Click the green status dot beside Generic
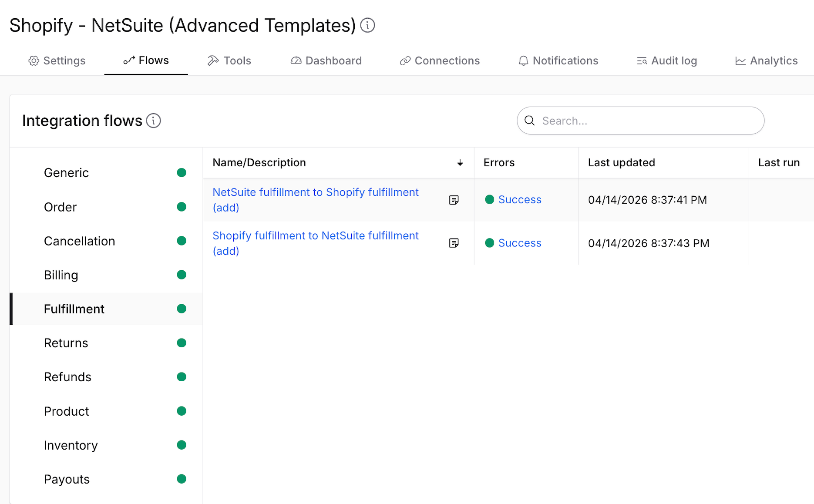814x504 pixels. [x=182, y=173]
